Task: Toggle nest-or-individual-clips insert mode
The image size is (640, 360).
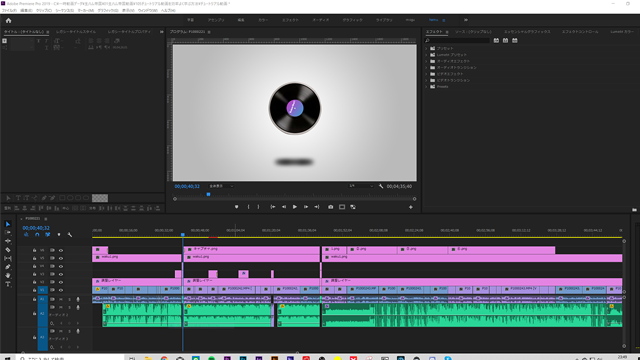Action: [x=26, y=235]
